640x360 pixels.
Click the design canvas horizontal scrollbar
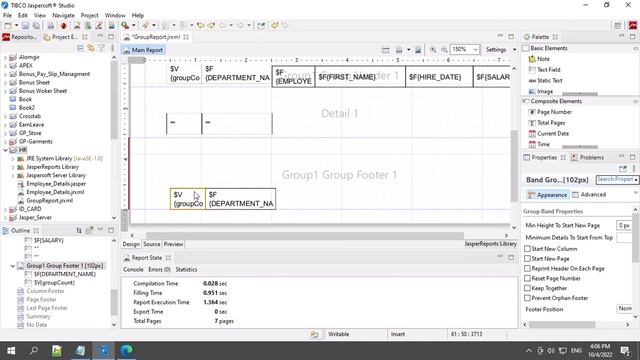pyautogui.click(x=304, y=236)
